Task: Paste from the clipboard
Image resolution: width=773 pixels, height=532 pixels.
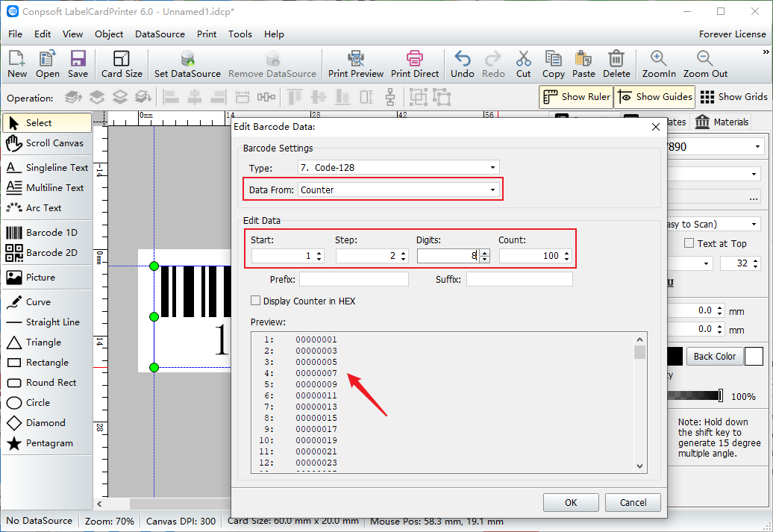Action: [x=583, y=64]
